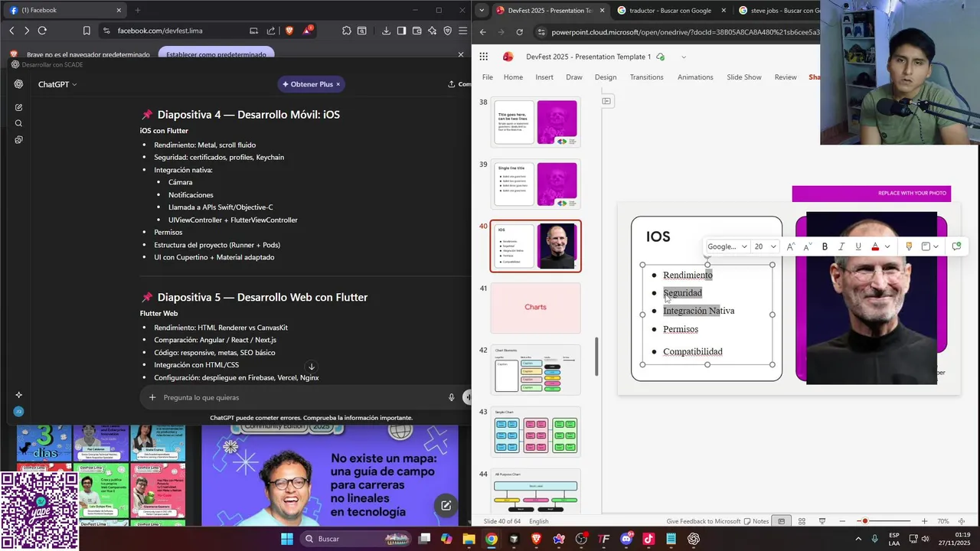
Task: Click the 'Obtener Plus' button
Action: 311,84
